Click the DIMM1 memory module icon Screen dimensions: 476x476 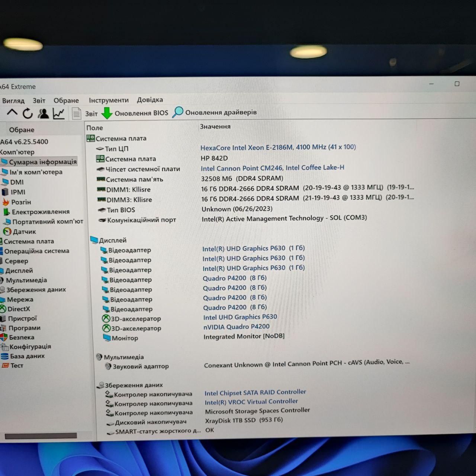point(101,189)
